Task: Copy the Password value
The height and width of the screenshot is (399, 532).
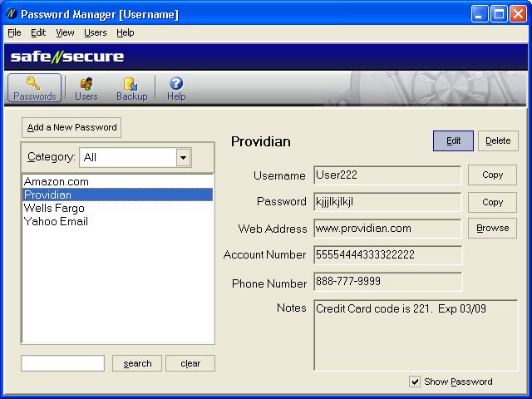Action: (x=492, y=202)
